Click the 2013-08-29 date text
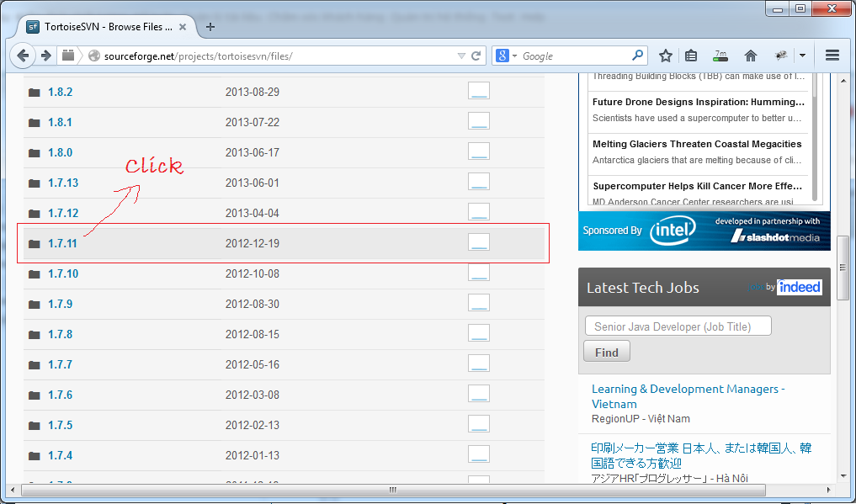The width and height of the screenshot is (856, 504). point(253,92)
